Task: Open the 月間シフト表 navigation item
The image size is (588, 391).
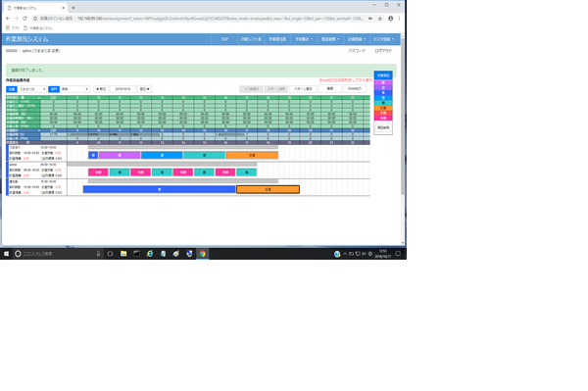Action: pyautogui.click(x=251, y=39)
